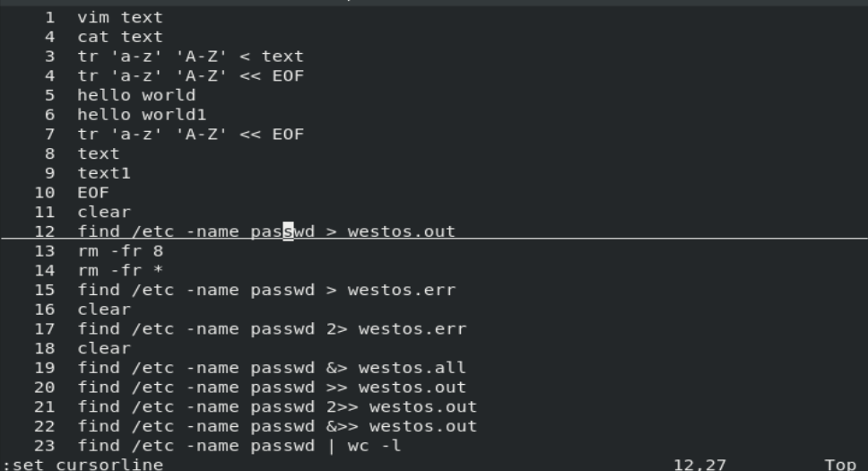868x471 pixels.
Task: Click the asterisk in "rm -fr *"
Action: coord(158,271)
